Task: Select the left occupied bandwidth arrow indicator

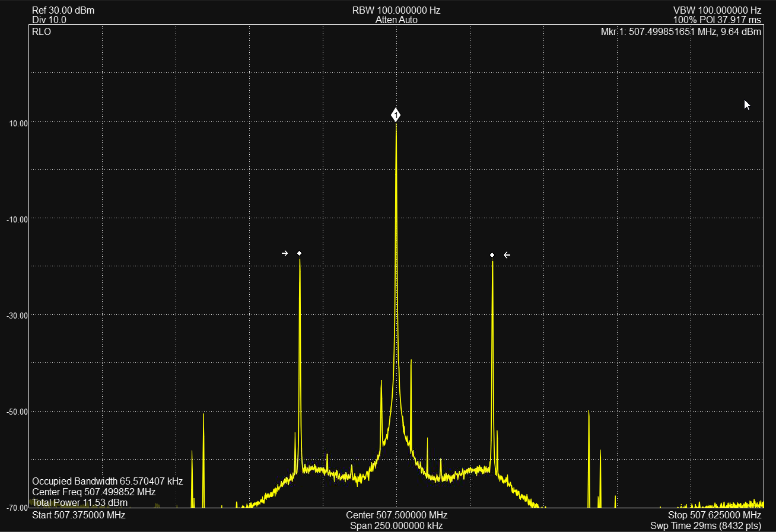Action: point(285,253)
